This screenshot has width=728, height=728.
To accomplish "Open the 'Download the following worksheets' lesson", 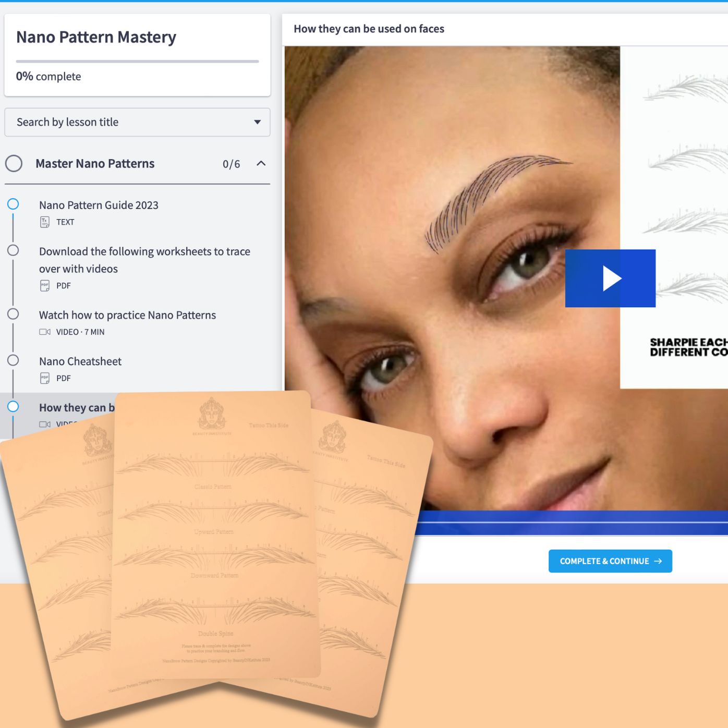I will [x=144, y=260].
